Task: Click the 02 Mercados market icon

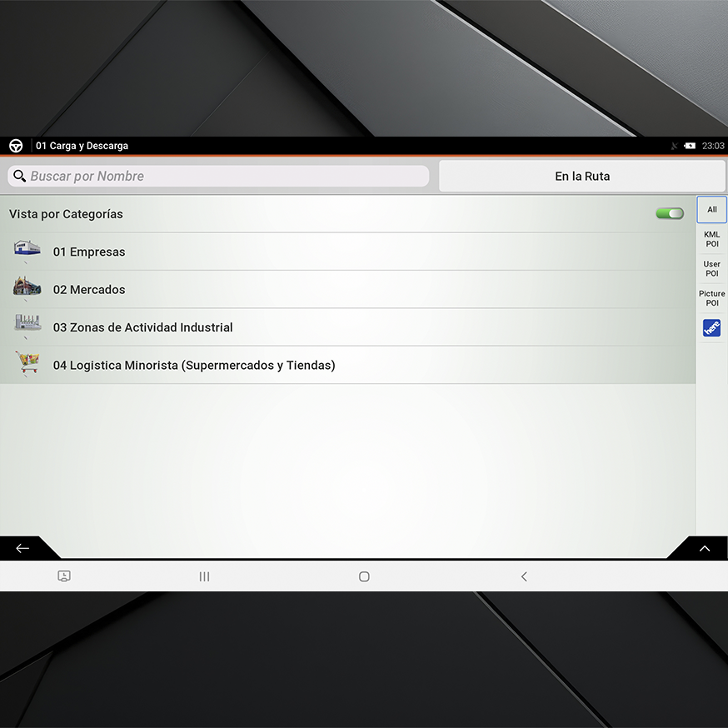Action: 27,287
